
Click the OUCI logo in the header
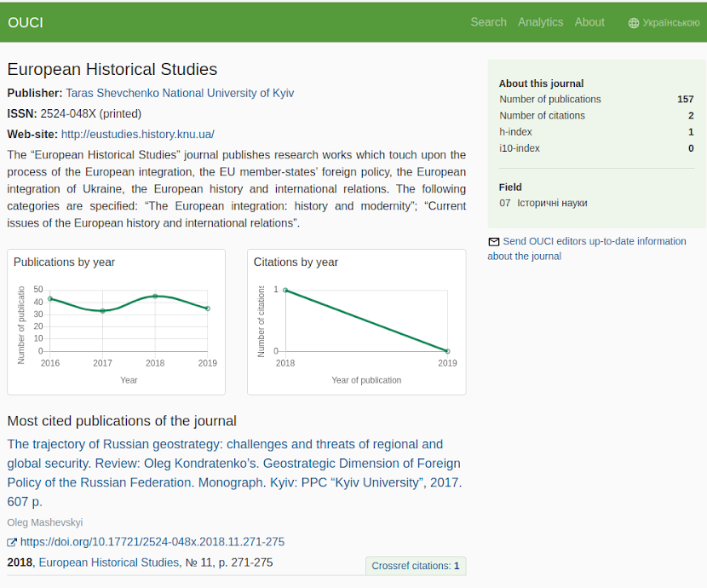pos(26,22)
